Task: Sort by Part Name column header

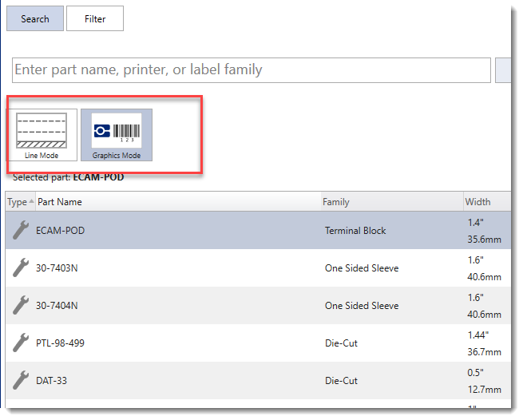Action: click(x=60, y=202)
